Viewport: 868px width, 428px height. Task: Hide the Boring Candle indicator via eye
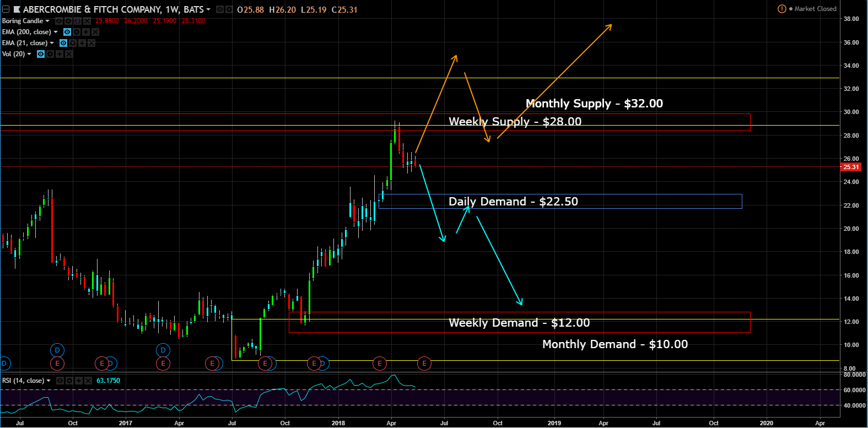(x=59, y=21)
